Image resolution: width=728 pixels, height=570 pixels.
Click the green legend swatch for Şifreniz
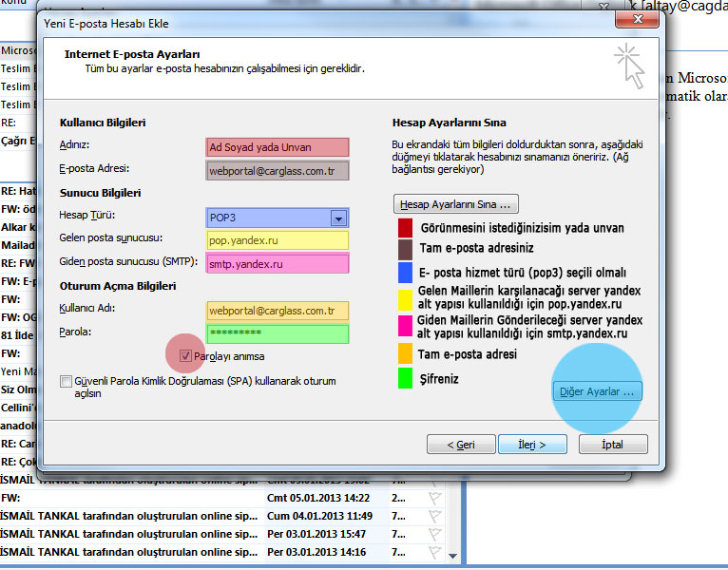click(405, 378)
